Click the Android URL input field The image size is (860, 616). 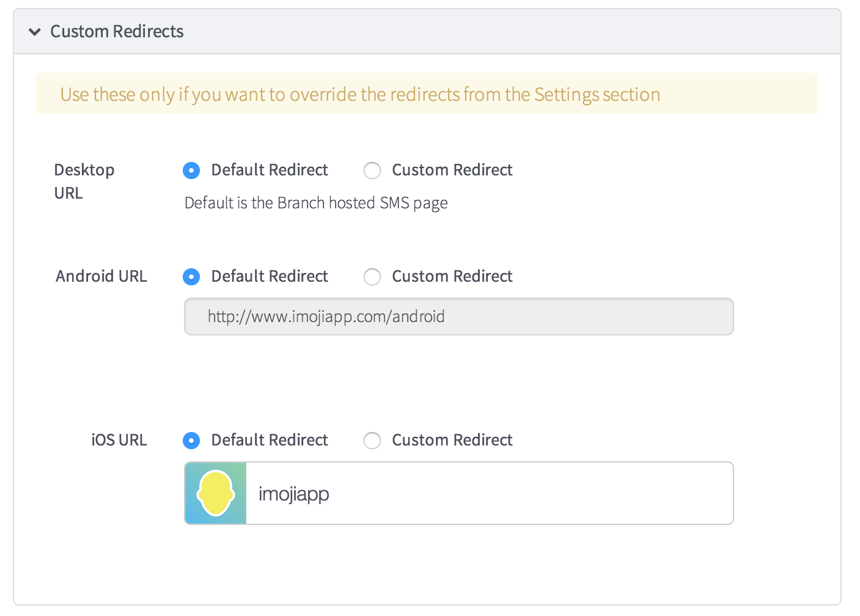point(458,317)
